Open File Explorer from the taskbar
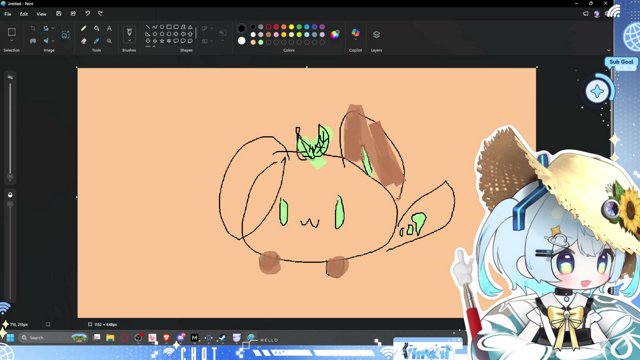The height and width of the screenshot is (360, 640). tap(110, 338)
